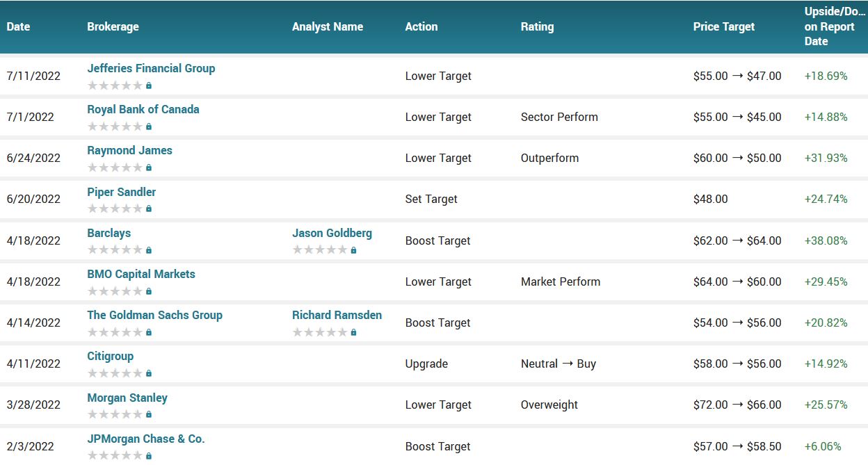Image resolution: width=868 pixels, height=465 pixels.
Task: Click lock icon under Barclays brokerage
Action: 149,250
